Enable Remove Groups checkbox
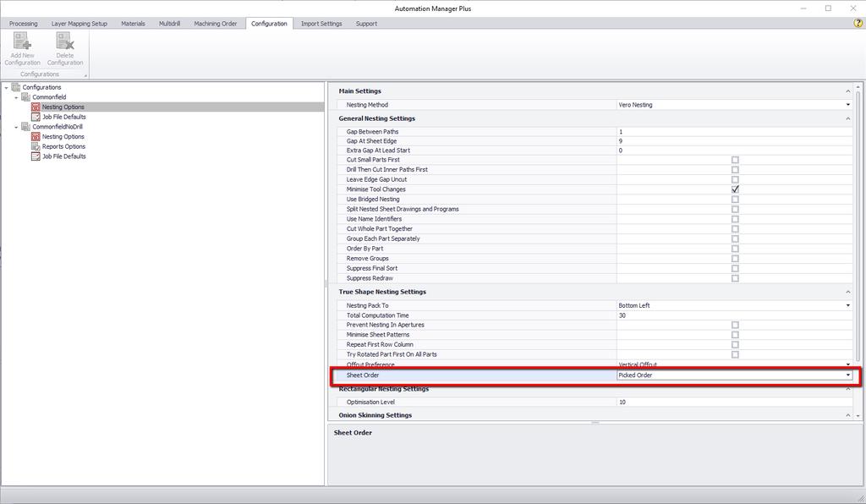866x504 pixels. (735, 259)
